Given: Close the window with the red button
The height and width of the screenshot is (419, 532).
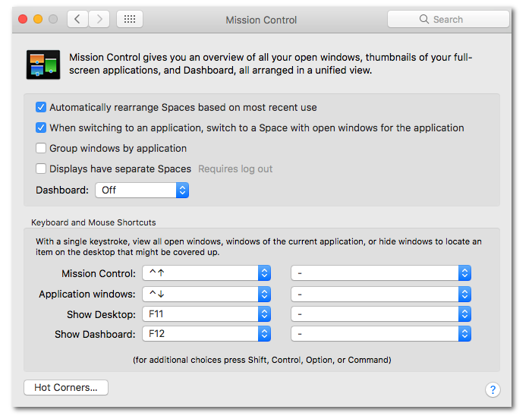Looking at the screenshot, I should [23, 19].
